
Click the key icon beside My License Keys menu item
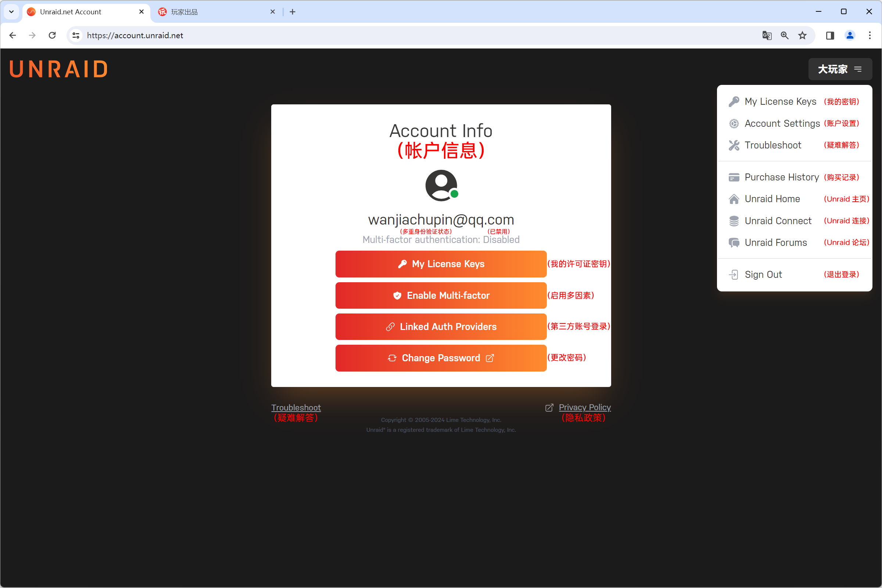tap(734, 102)
